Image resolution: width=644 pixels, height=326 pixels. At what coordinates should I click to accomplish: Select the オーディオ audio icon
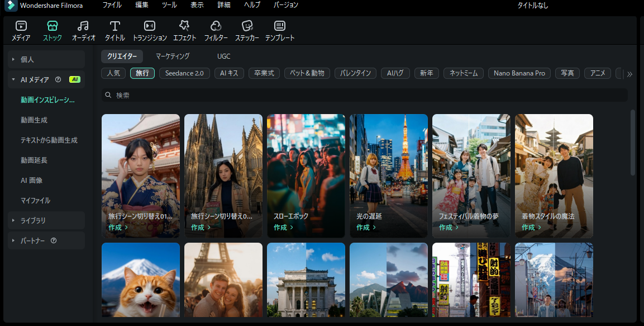[83, 31]
